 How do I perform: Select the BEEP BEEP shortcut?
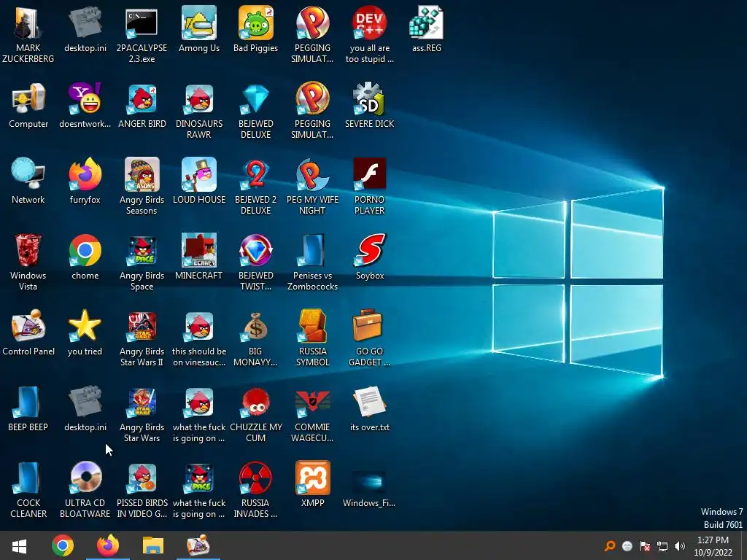[28, 408]
